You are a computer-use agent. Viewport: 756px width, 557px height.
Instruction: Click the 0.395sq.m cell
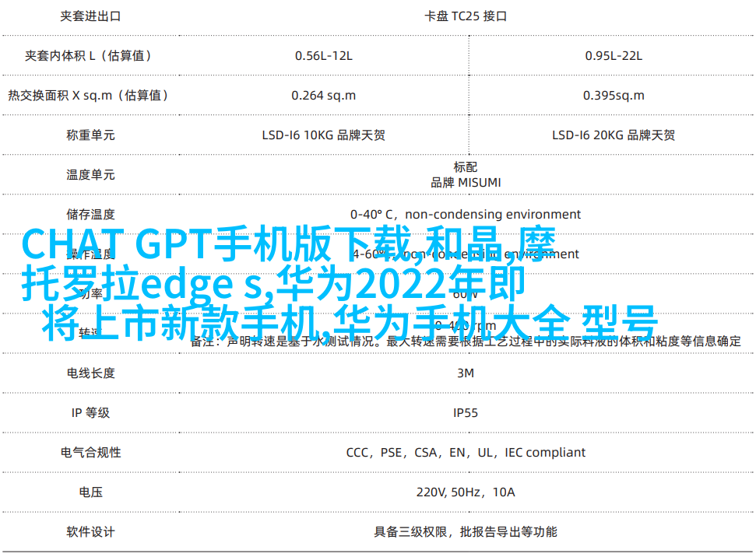click(x=614, y=96)
